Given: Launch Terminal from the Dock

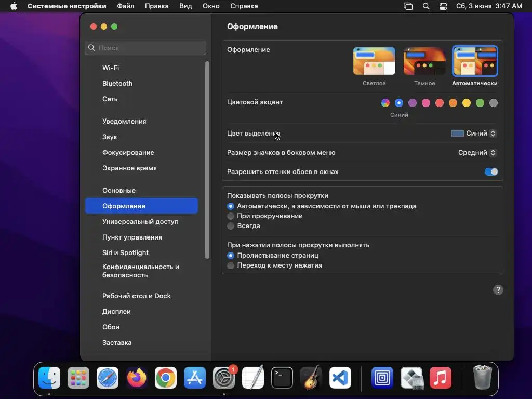Looking at the screenshot, I should click(282, 378).
